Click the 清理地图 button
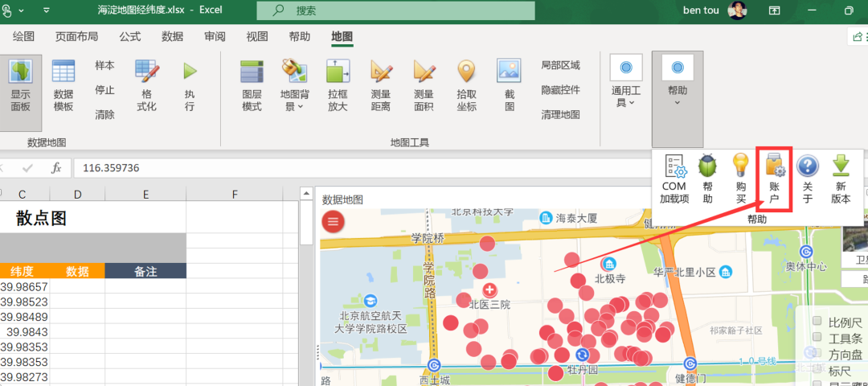Screen dimensions: 868x386 pyautogui.click(x=561, y=115)
